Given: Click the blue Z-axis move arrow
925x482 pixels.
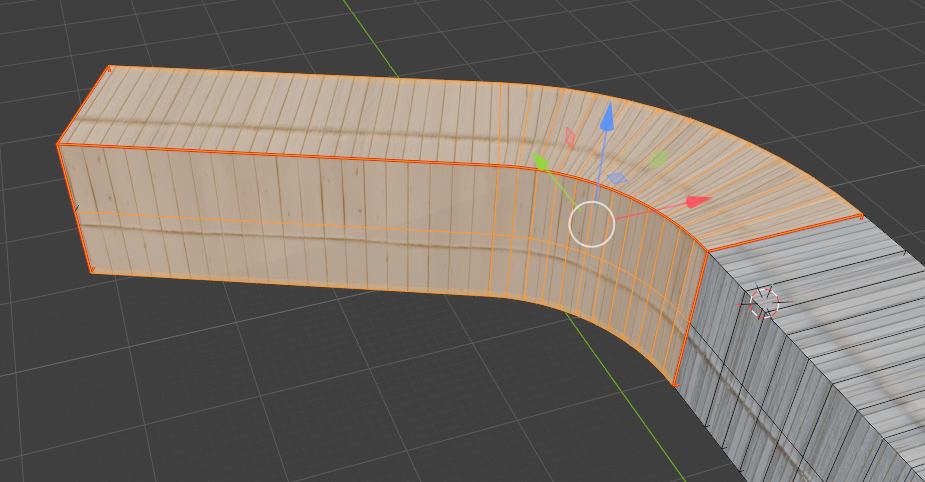Looking at the screenshot, I should [606, 120].
